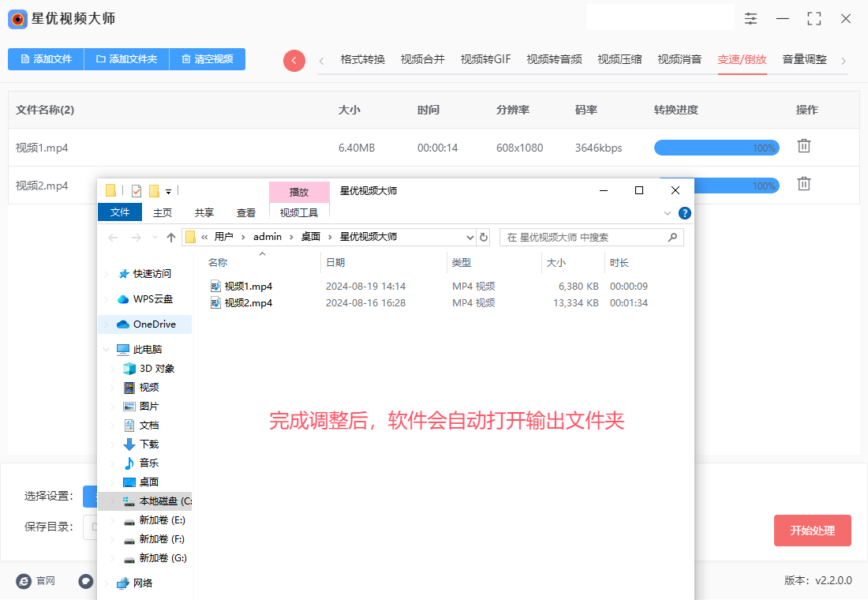Click the Explorer search box
Image resolution: width=868 pixels, height=600 pixels.
click(591, 237)
